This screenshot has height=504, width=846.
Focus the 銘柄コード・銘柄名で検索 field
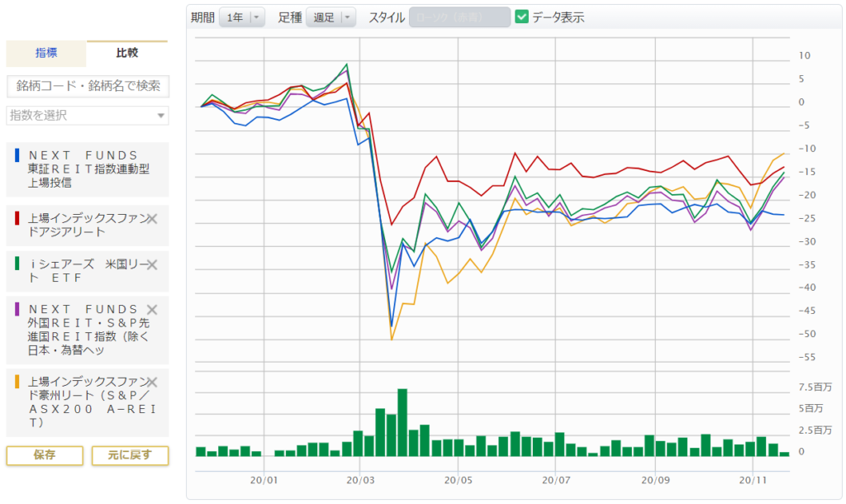click(88, 86)
